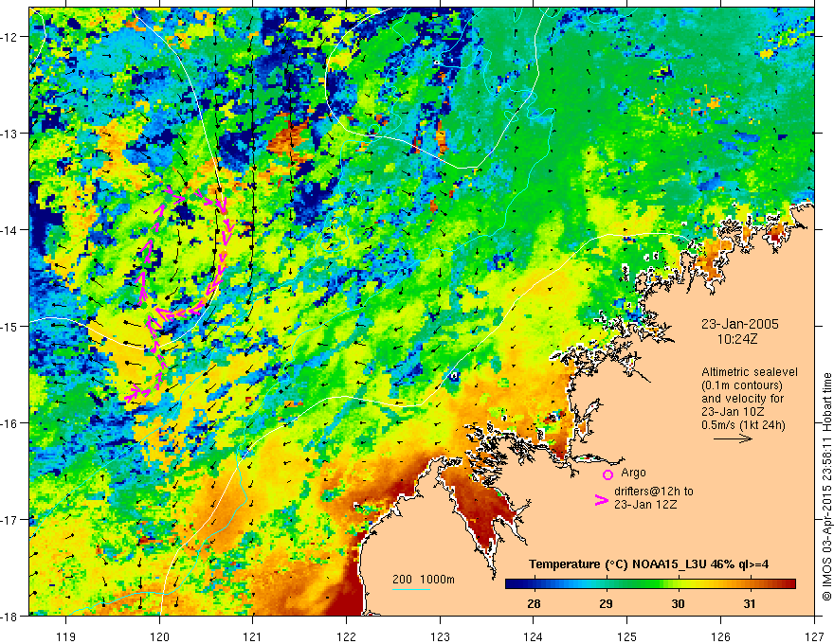
Task: Click '0.5m/s (1kt 24h)' scale text
Action: tap(743, 425)
